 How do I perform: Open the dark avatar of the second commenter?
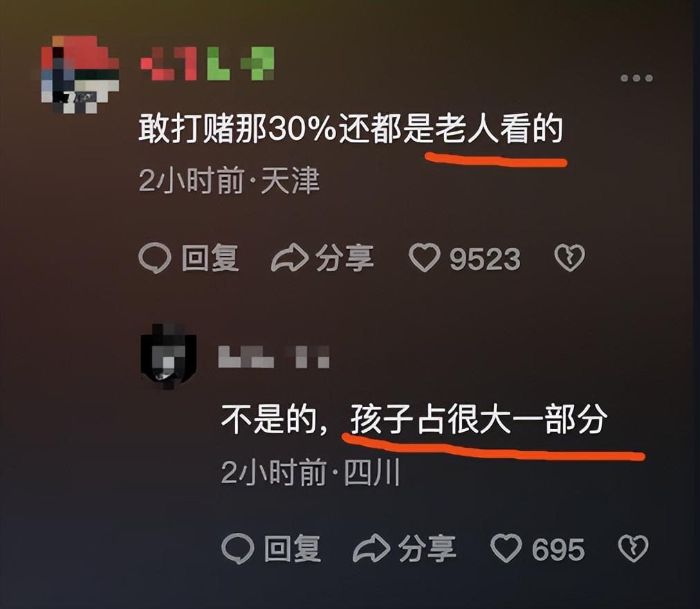[169, 356]
